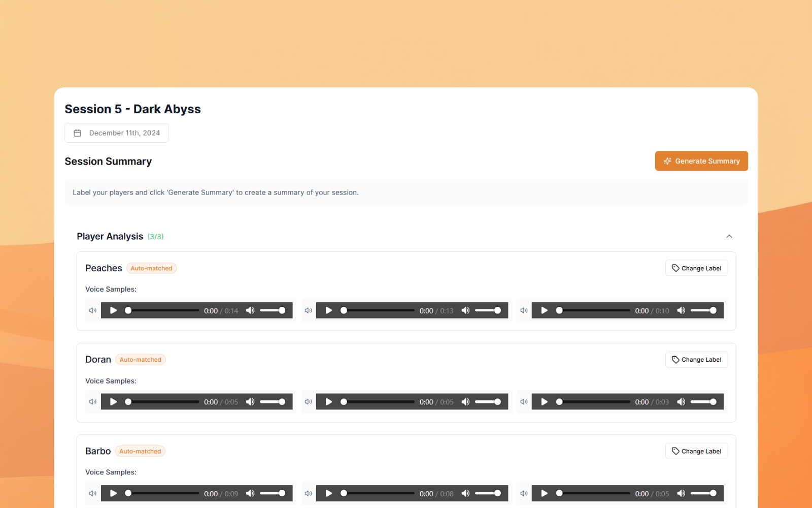Click the Generate Summary button

point(701,161)
